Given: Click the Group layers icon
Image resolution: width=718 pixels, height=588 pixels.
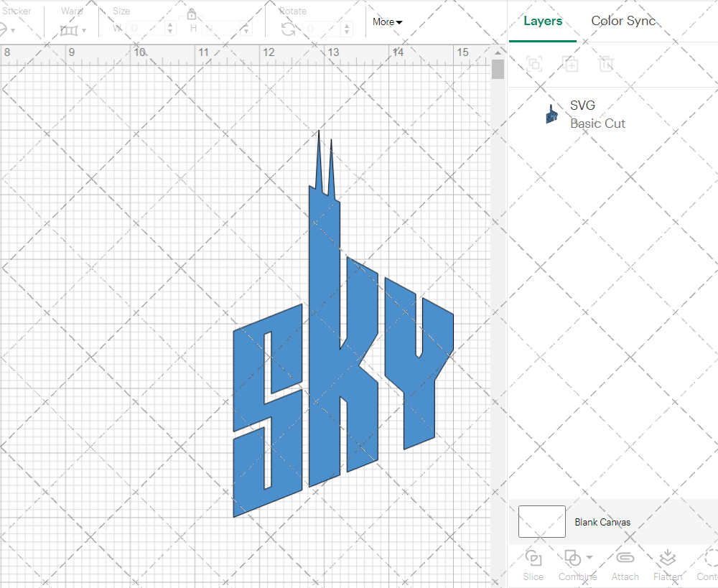Looking at the screenshot, I should (533, 63).
